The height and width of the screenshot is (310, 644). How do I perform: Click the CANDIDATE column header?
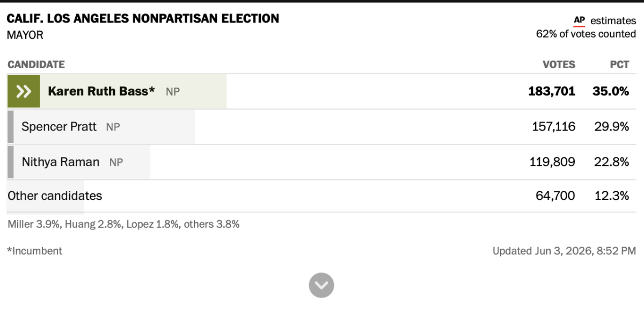click(x=36, y=64)
